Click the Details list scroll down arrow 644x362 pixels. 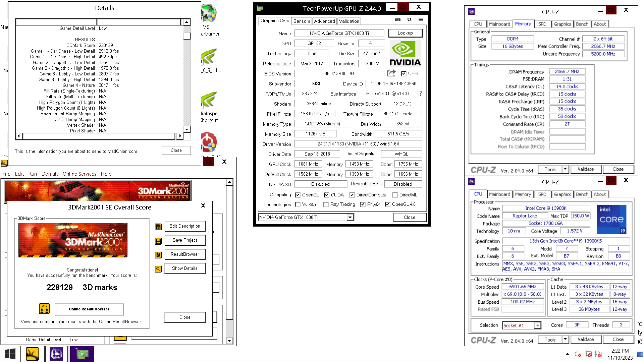(x=187, y=129)
